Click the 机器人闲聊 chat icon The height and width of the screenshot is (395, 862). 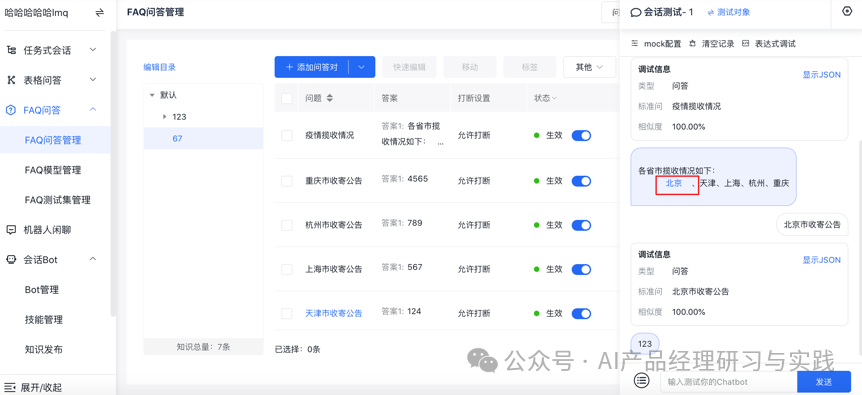11,230
